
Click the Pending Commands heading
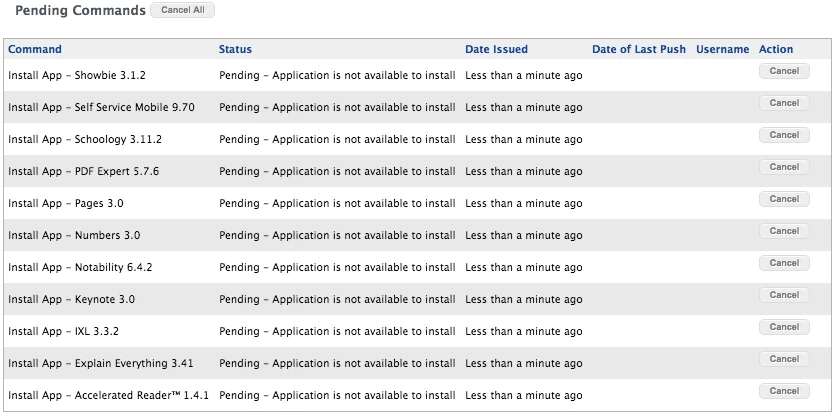tap(80, 11)
